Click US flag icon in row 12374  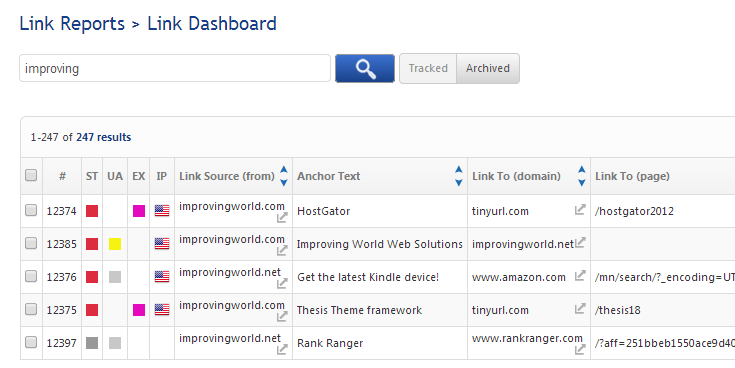click(x=162, y=211)
